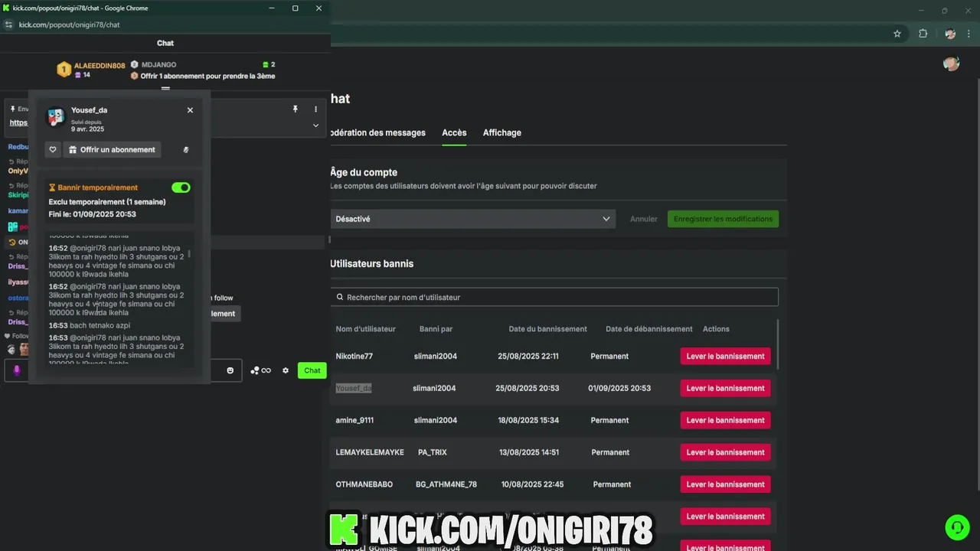Click the user card message history scrollbar
This screenshot has width=980, height=551.
[x=189, y=253]
